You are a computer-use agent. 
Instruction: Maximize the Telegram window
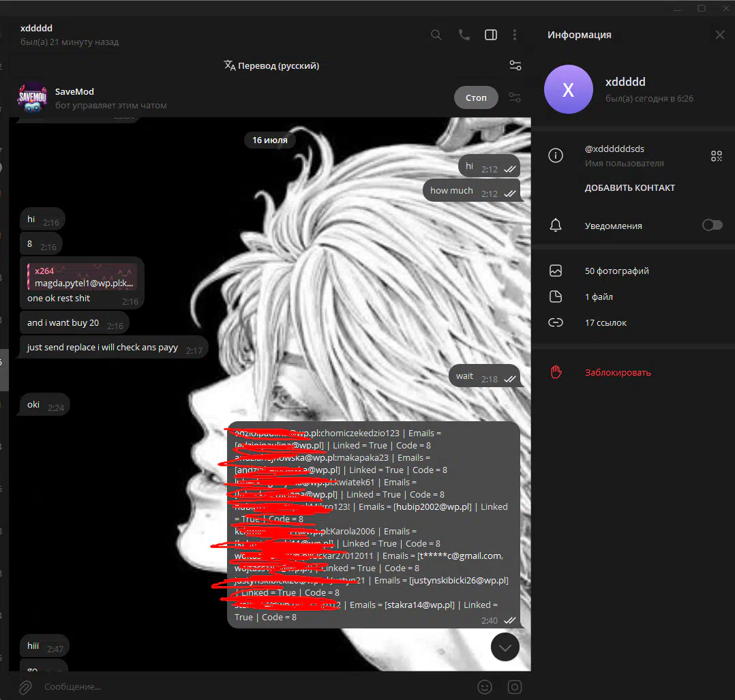701,8
